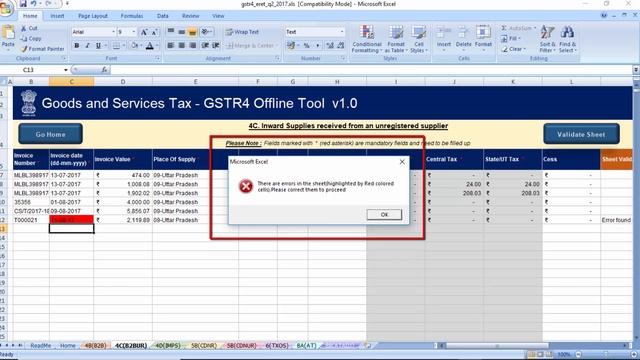Click the red invoice date cell C12
This screenshot has height=360, width=640.
pyautogui.click(x=71, y=220)
